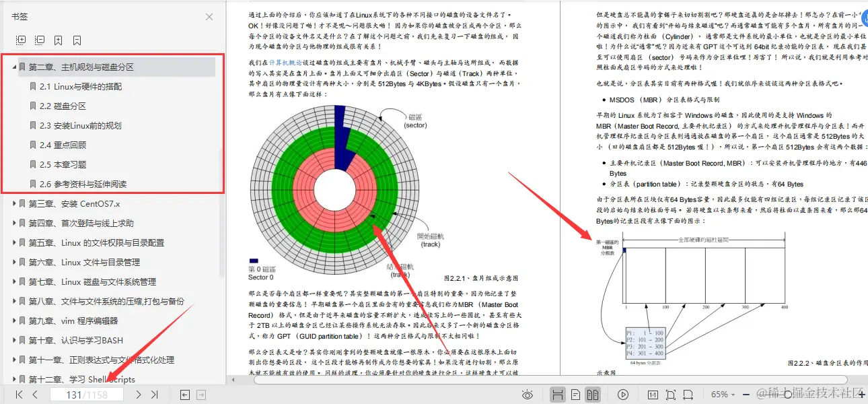Open bookmark 第六章、Linux 文件与目录管理
This screenshot has width=868, height=404.
coord(84,262)
